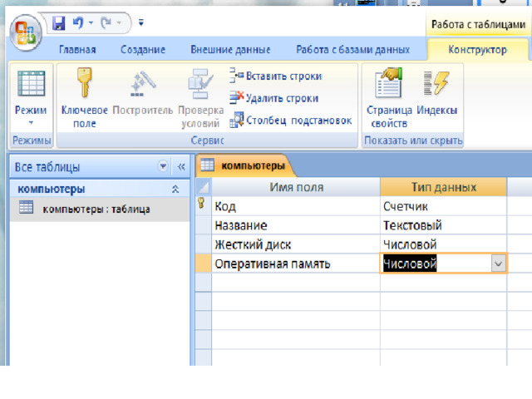Image resolution: width=532 pixels, height=399 pixels.
Task: Set the Ключевое поле primary key
Action: (84, 98)
